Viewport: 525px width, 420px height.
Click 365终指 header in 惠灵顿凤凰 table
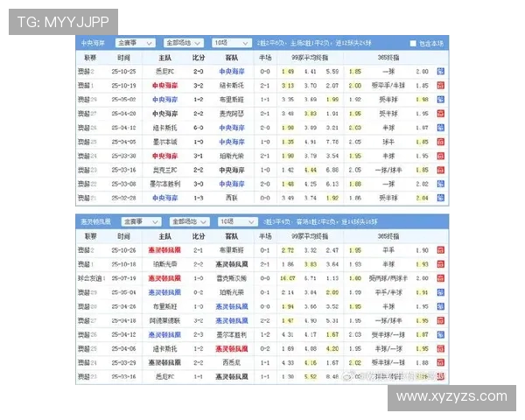pyautogui.click(x=388, y=236)
